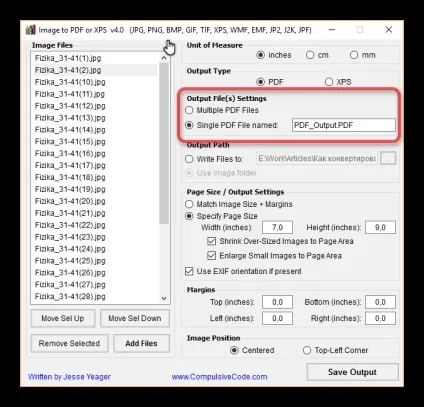Click Move Sel Down button
This screenshot has height=407, width=424.
pos(135,318)
